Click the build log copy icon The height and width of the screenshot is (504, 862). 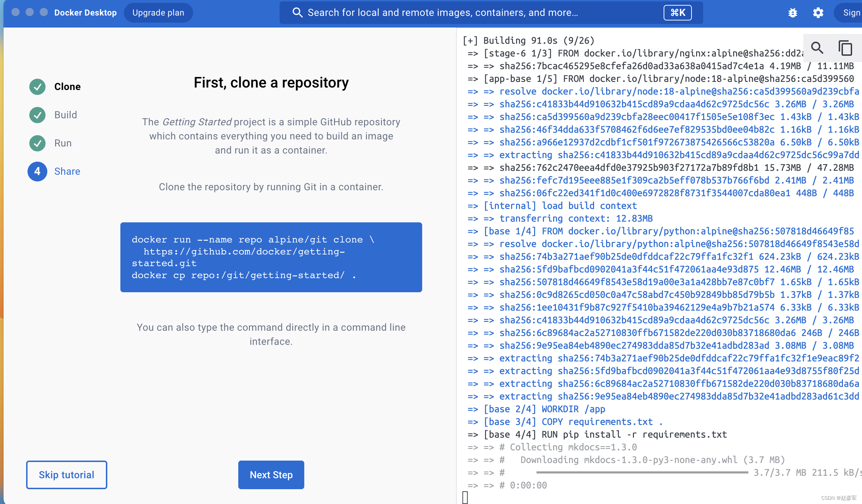tap(845, 48)
